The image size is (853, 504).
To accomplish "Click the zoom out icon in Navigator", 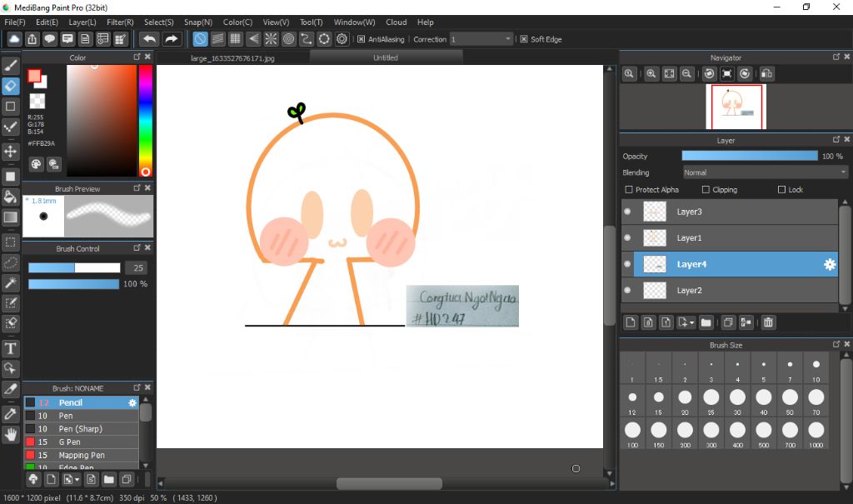I will click(x=687, y=73).
